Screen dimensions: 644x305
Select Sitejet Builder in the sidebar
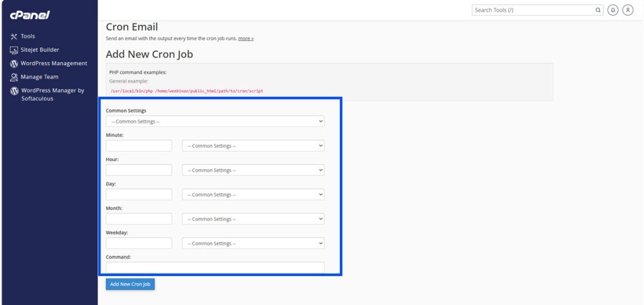pyautogui.click(x=40, y=50)
